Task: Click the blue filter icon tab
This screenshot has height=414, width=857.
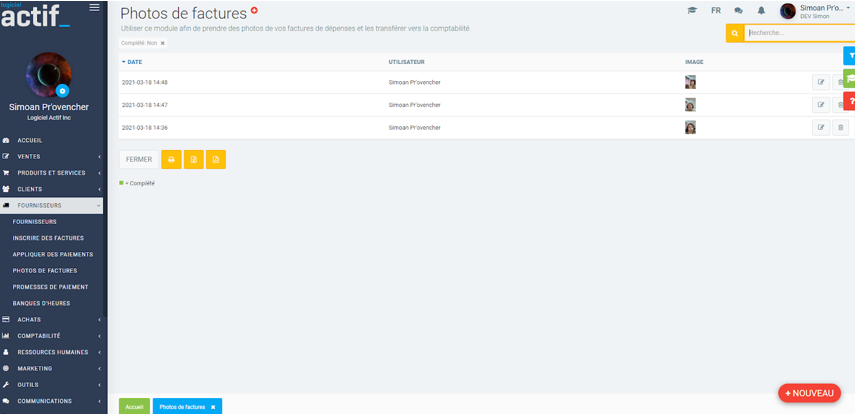Action: (x=850, y=56)
